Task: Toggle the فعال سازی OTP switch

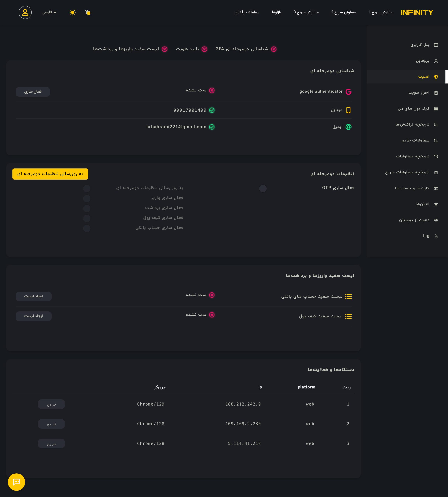Action: (x=263, y=189)
